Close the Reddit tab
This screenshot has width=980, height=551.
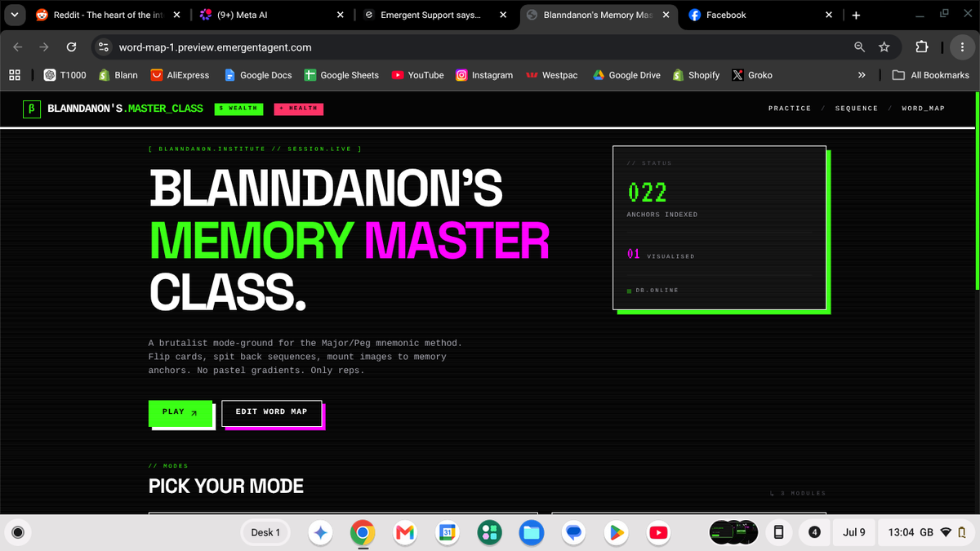coord(177,15)
